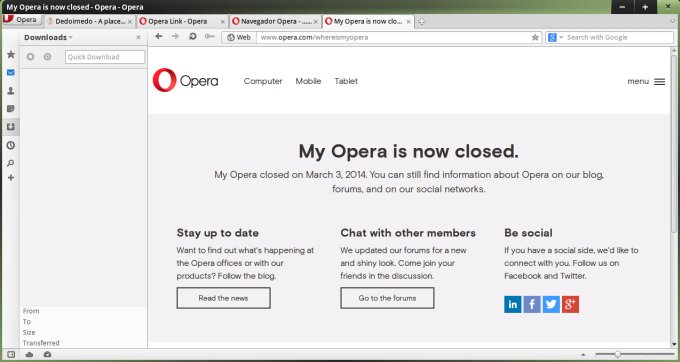Expand the Downloads panel title dropdown
680x362 pixels.
pyautogui.click(x=71, y=38)
